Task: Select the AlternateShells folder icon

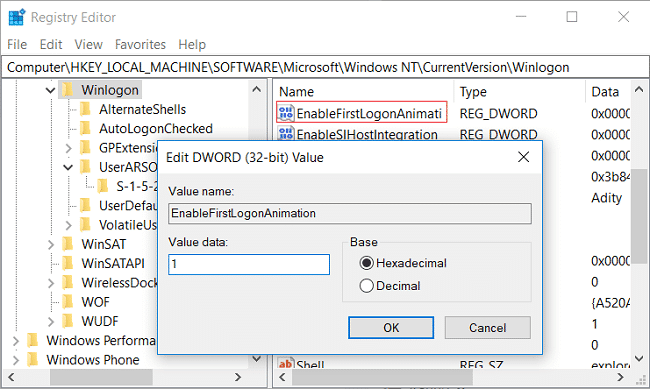Action: [85, 109]
